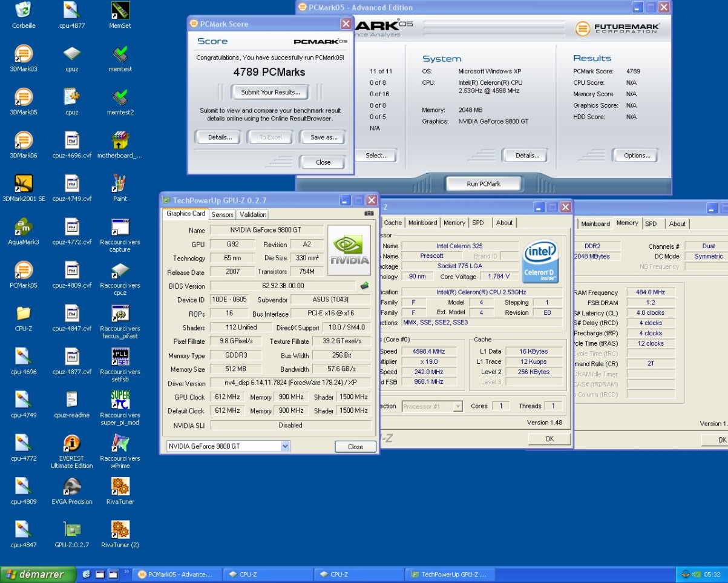728x583 pixels.
Task: Click the 4789 PCMarks score text
Action: click(x=269, y=72)
